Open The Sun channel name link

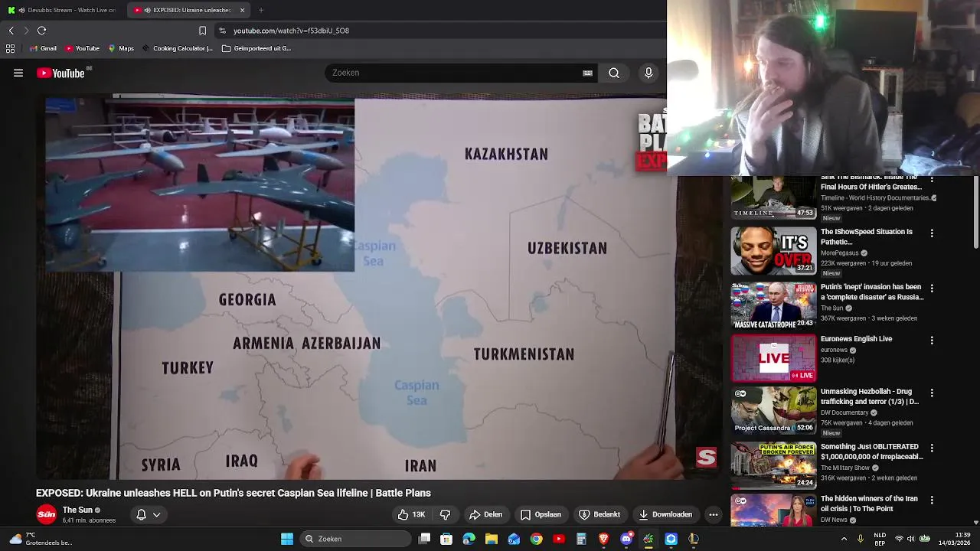tap(77, 510)
